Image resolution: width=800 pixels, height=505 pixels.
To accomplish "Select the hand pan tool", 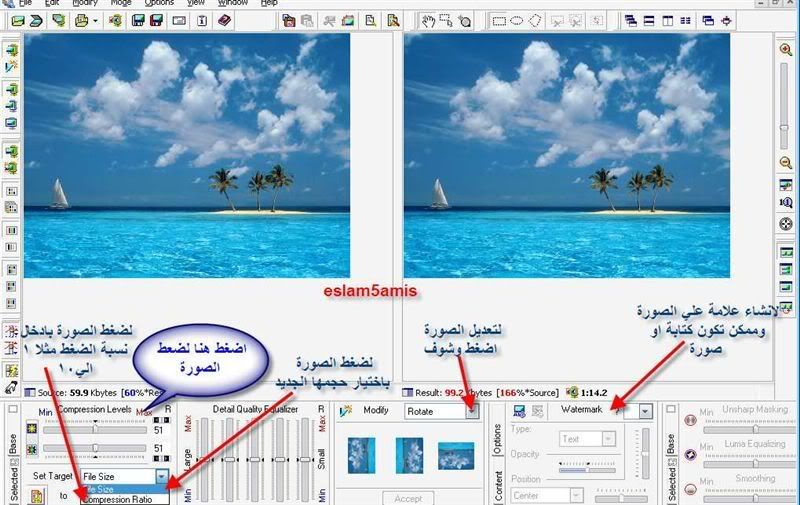I will [428, 19].
